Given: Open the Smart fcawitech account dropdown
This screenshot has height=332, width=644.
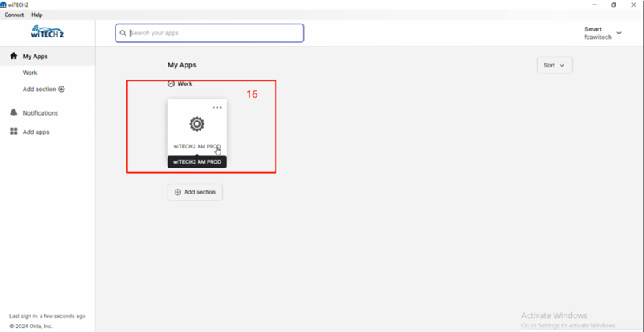Looking at the screenshot, I should pyautogui.click(x=603, y=33).
